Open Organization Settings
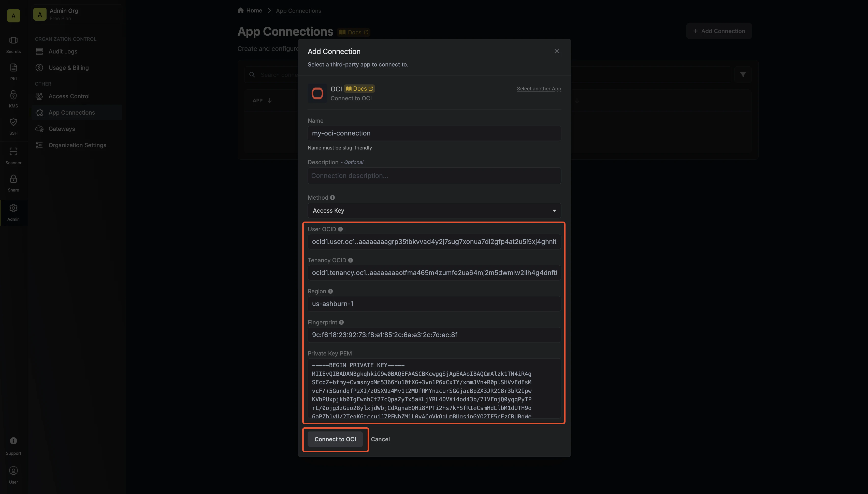This screenshot has height=494, width=868. (x=77, y=145)
